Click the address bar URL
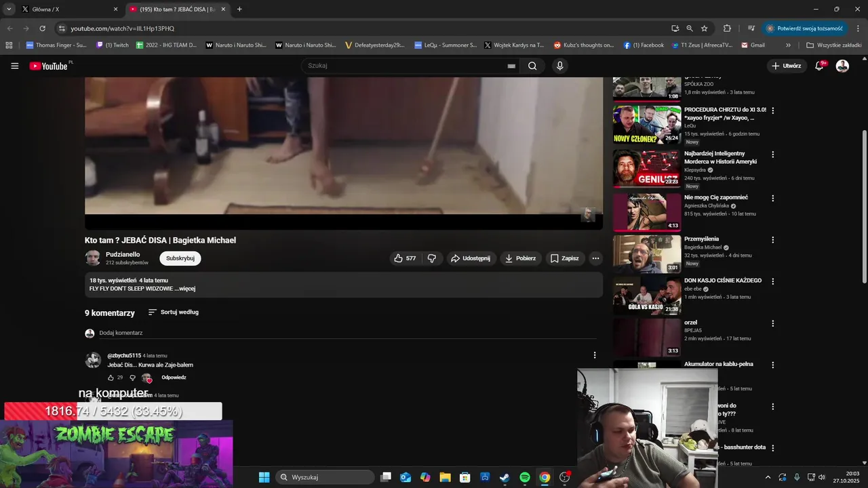 coord(123,28)
